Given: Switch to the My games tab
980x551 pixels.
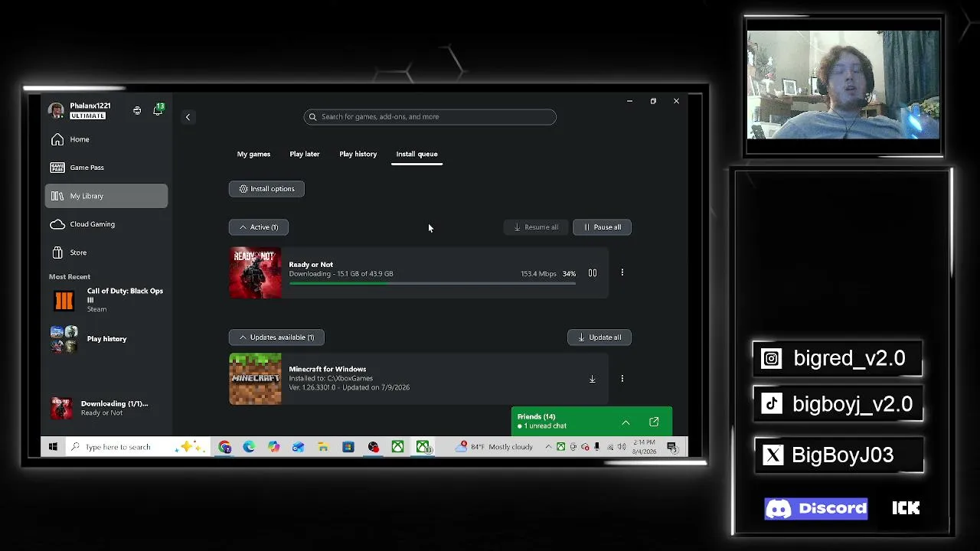Looking at the screenshot, I should [x=253, y=154].
